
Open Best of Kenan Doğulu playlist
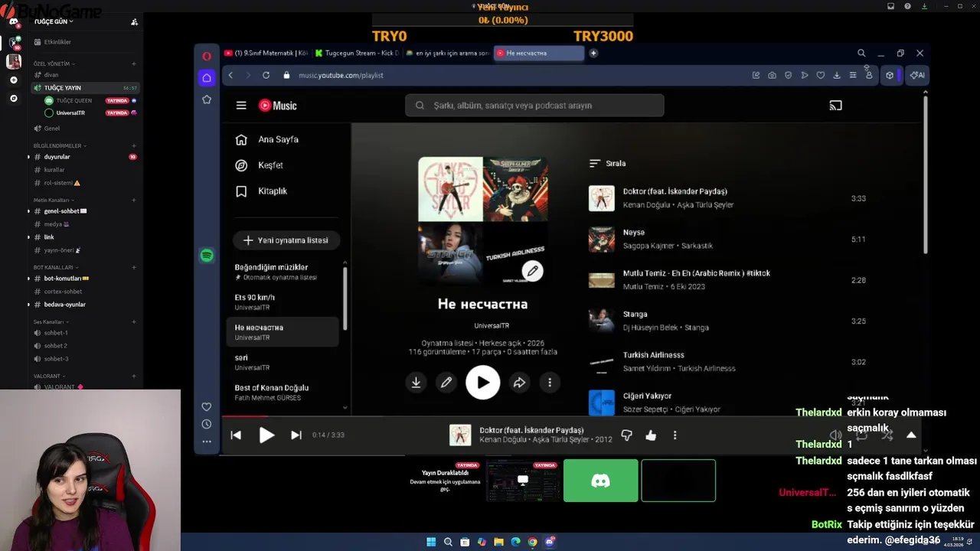pyautogui.click(x=283, y=393)
